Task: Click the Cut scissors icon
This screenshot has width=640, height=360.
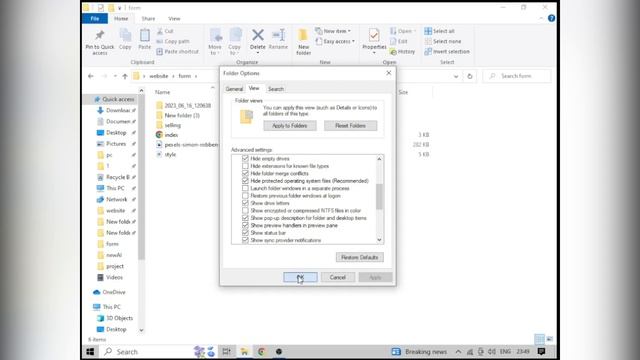Action: click(x=160, y=31)
